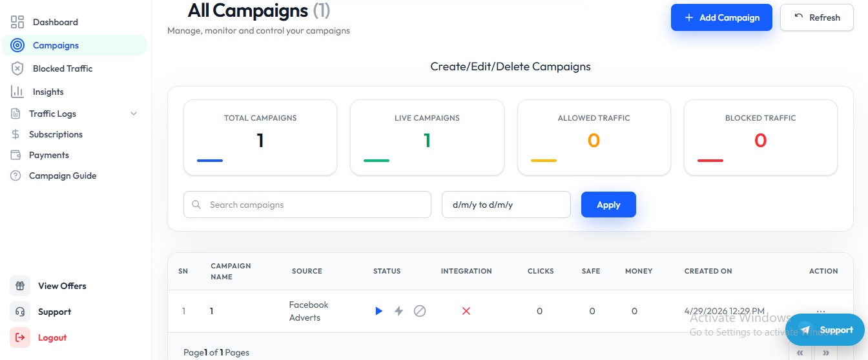The width and height of the screenshot is (868, 360).
Task: Go to next page of results
Action: (826, 353)
